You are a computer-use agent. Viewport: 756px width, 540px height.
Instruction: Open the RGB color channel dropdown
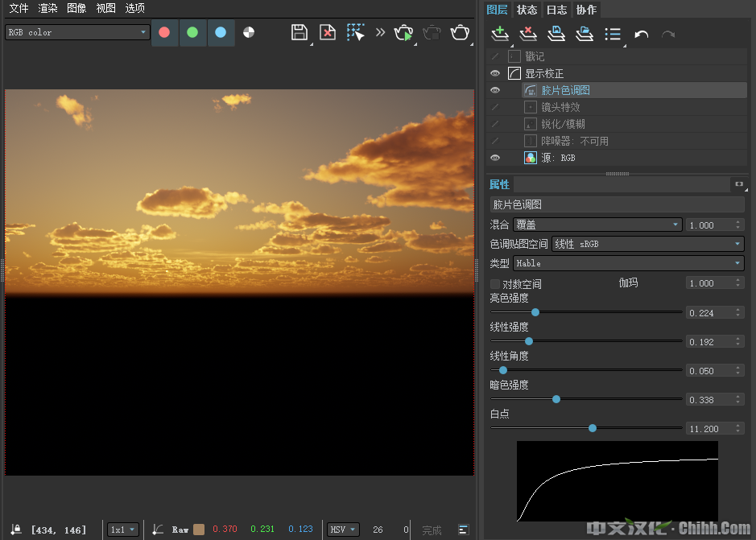(x=78, y=32)
